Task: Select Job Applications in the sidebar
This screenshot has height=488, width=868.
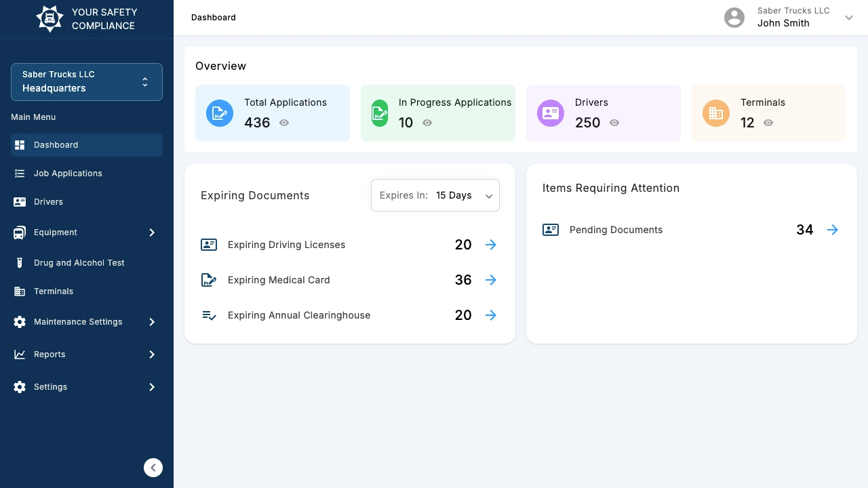Action: [x=68, y=174]
